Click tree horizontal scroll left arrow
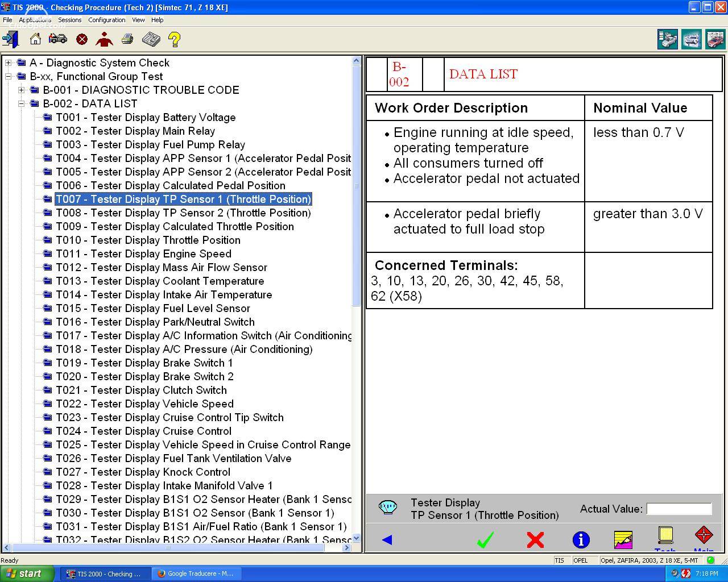Viewport: 728px width, 582px height. pyautogui.click(x=7, y=547)
